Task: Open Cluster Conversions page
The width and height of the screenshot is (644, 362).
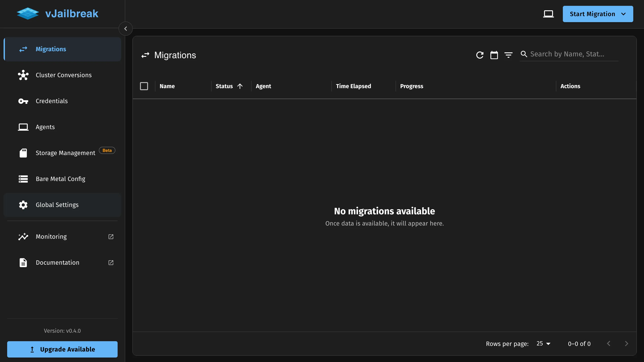Action: (64, 75)
